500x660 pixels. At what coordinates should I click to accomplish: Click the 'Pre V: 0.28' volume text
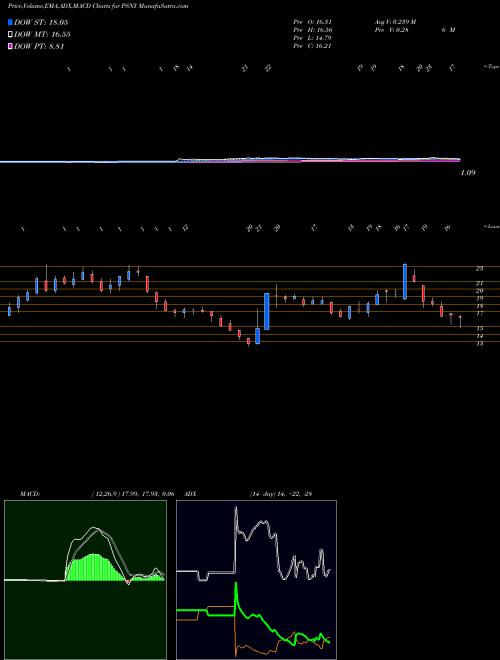pos(391,30)
